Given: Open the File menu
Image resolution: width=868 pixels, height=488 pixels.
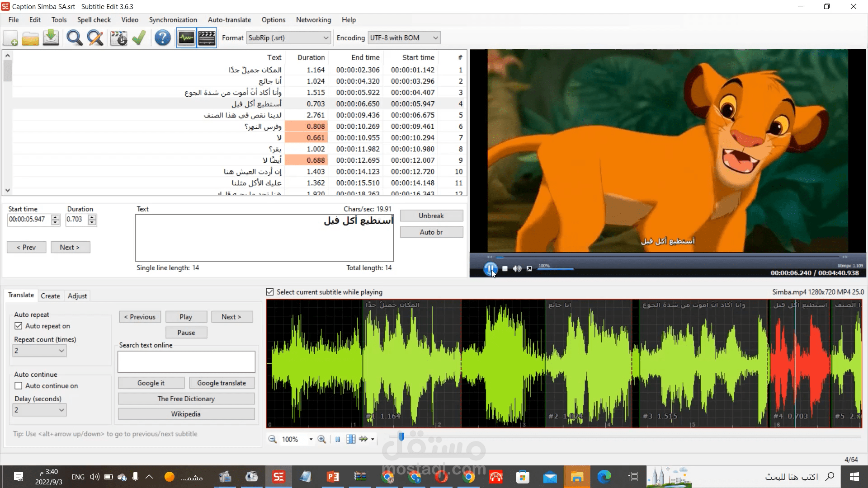Looking at the screenshot, I should (14, 20).
